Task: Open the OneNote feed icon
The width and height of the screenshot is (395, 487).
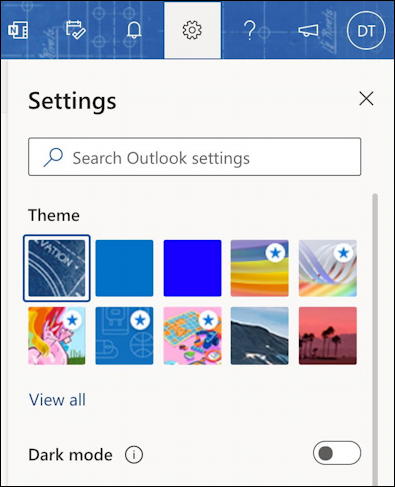Action: (18, 30)
